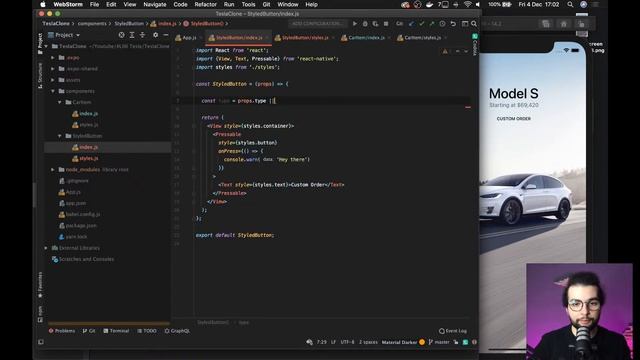640x360 pixels.
Task: Open the Project view dropdown
Action: click(64, 35)
